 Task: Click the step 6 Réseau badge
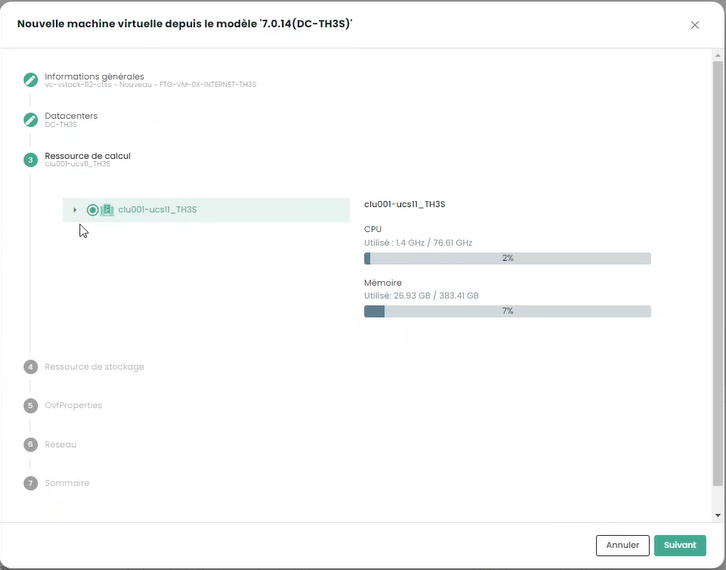[x=31, y=445]
